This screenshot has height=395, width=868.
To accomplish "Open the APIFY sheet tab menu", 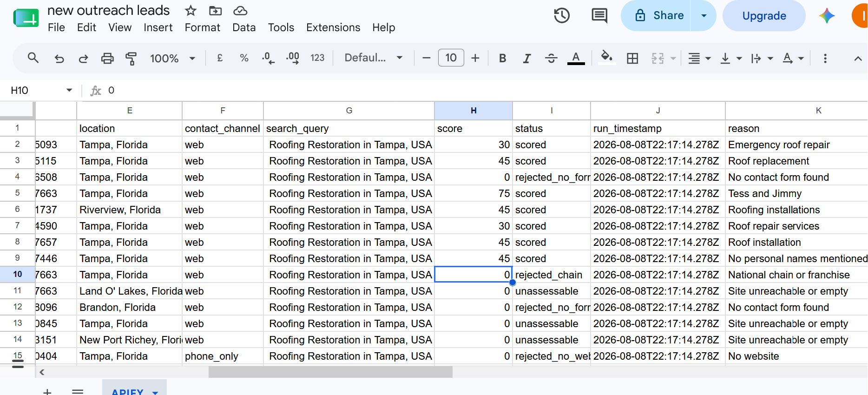I will [155, 392].
